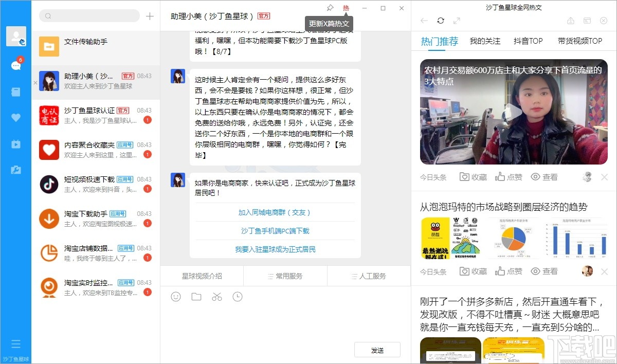Open the messages icon in left sidebar
This screenshot has width=617, height=364.
point(15,66)
